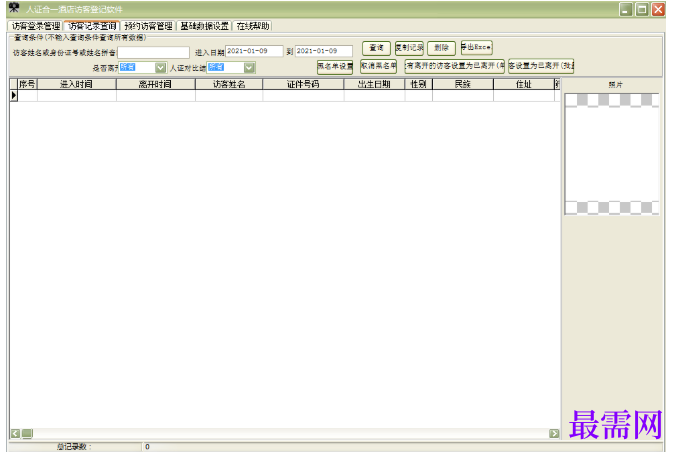Select the 离开时间 column header

pyautogui.click(x=155, y=84)
